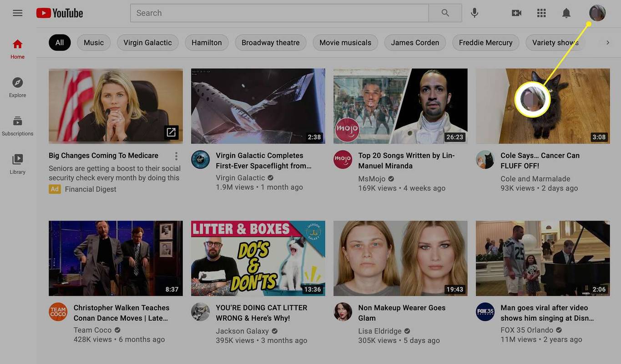Open notifications bell
The image size is (621, 364).
pos(566,13)
